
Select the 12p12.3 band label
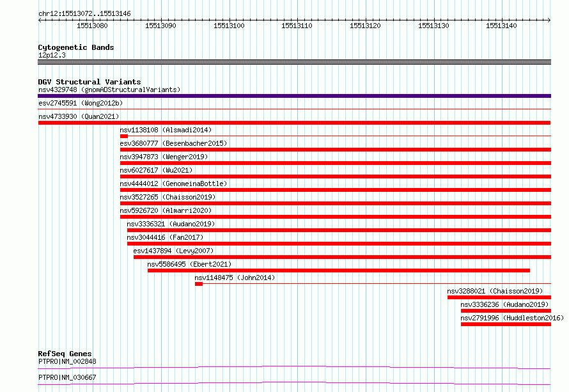click(x=52, y=55)
